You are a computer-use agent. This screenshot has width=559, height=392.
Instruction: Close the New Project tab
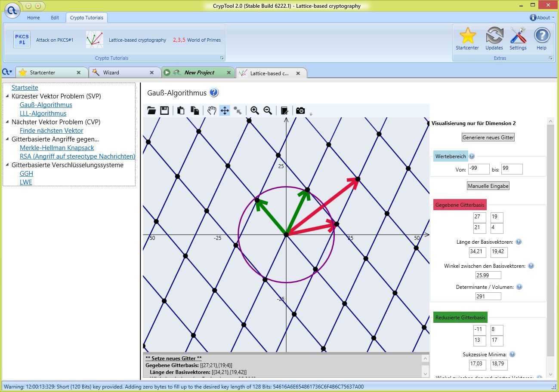tap(229, 73)
